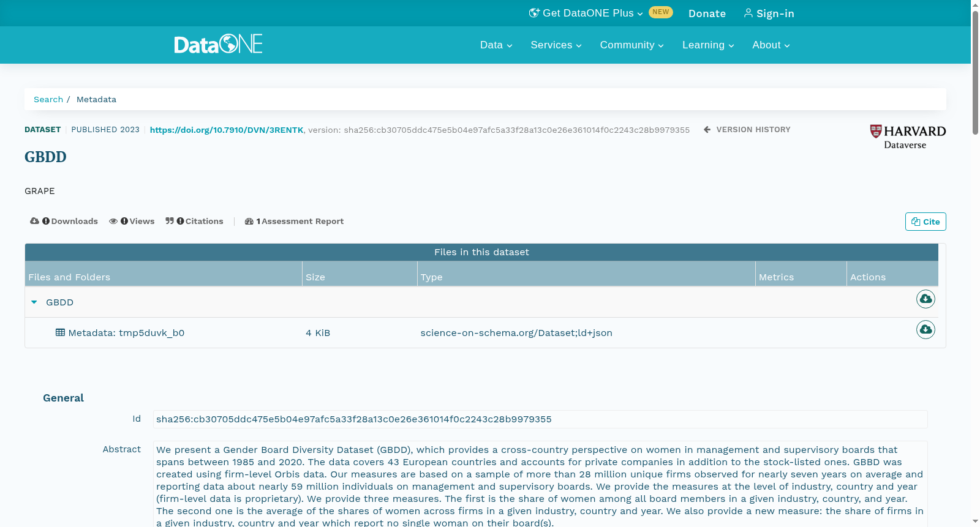Image resolution: width=980 pixels, height=527 pixels.
Task: Click the Donate link
Action: point(707,13)
